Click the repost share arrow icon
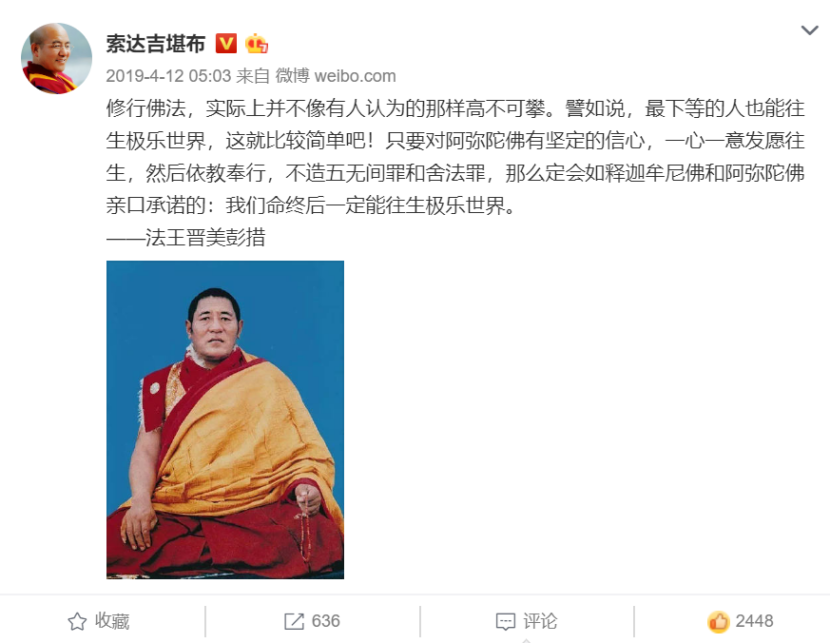 point(294,621)
